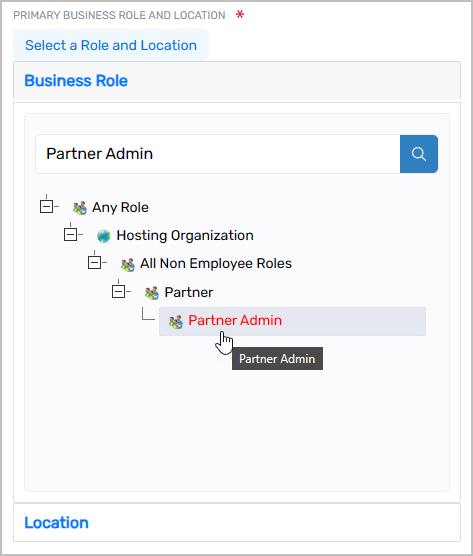This screenshot has height=556, width=473.
Task: Click the All Non Employee Roles icon
Action: [x=128, y=264]
